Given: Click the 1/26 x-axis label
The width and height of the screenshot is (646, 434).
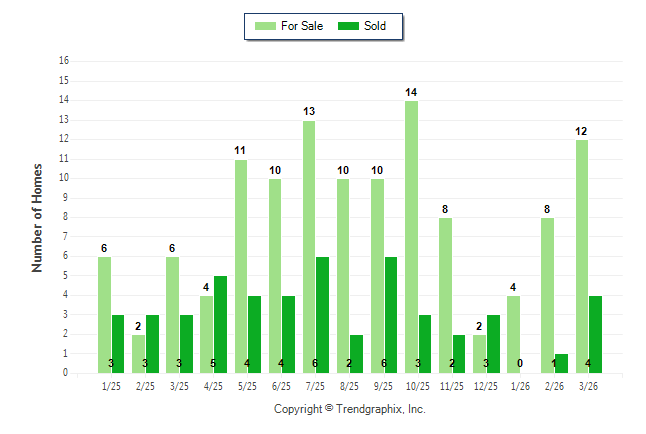Looking at the screenshot, I should coord(520,385).
